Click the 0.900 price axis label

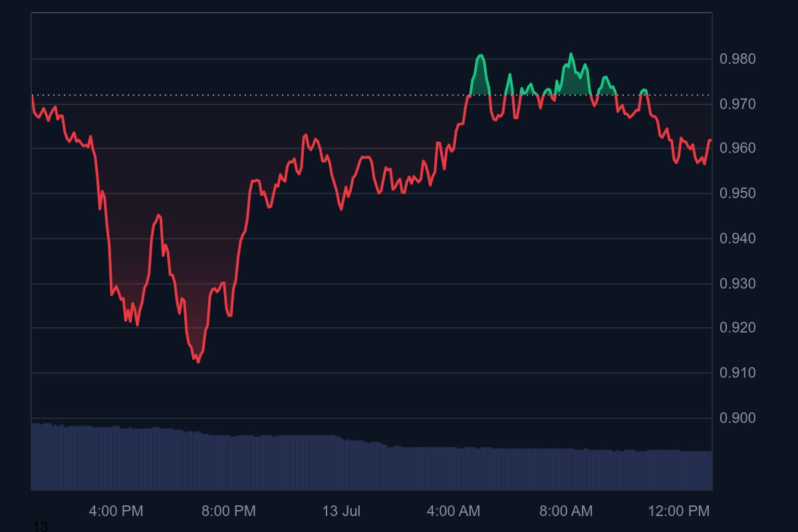pos(737,418)
